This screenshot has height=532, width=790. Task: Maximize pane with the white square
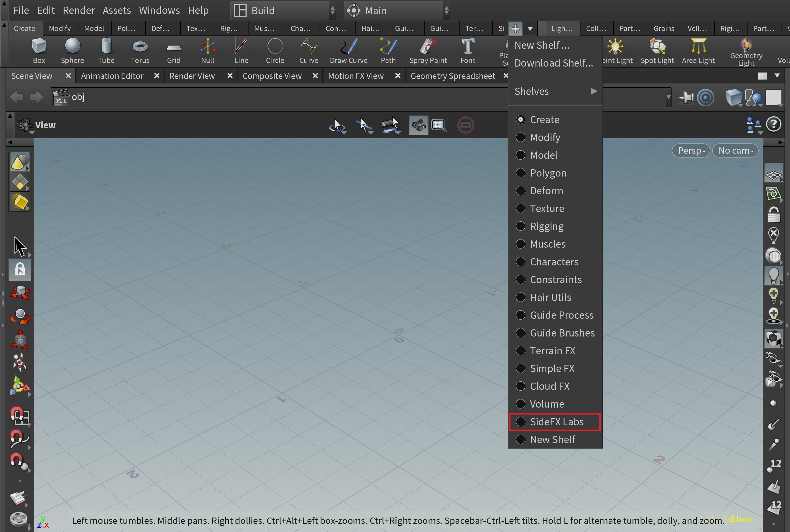pos(762,76)
